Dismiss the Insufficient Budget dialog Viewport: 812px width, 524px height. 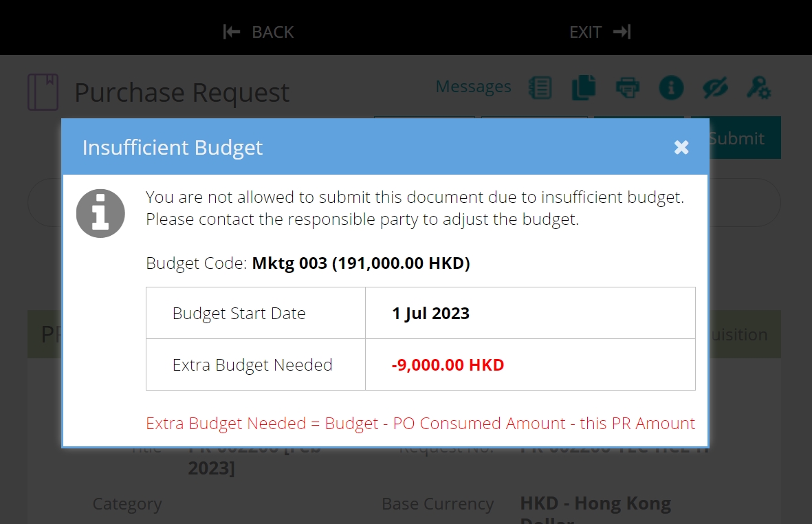(681, 146)
